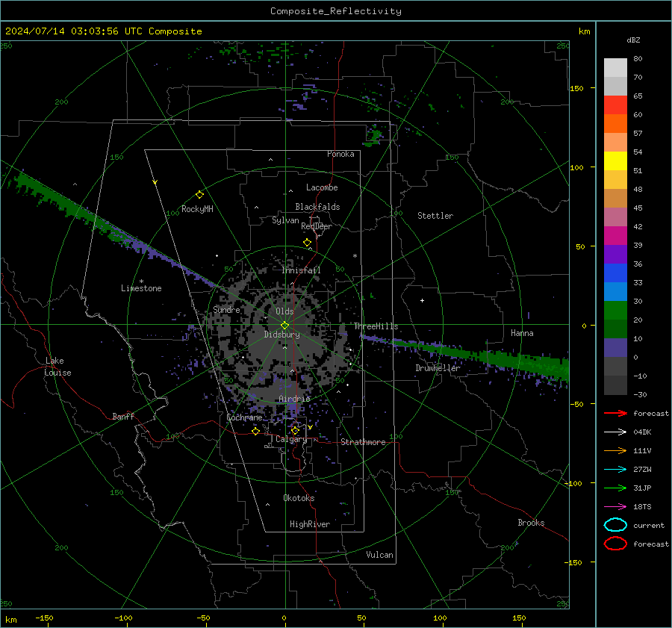
Task: Click the Sylvan label on the map
Action: (285, 220)
